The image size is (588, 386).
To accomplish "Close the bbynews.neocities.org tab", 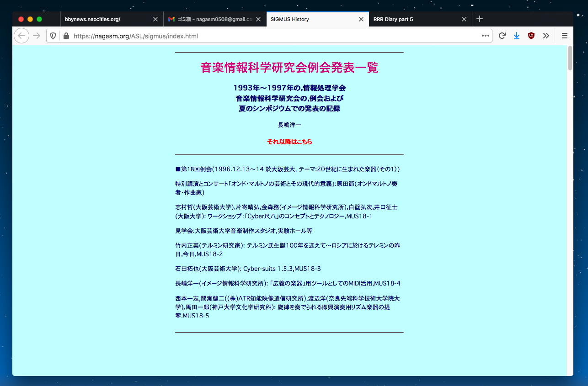I will click(155, 19).
